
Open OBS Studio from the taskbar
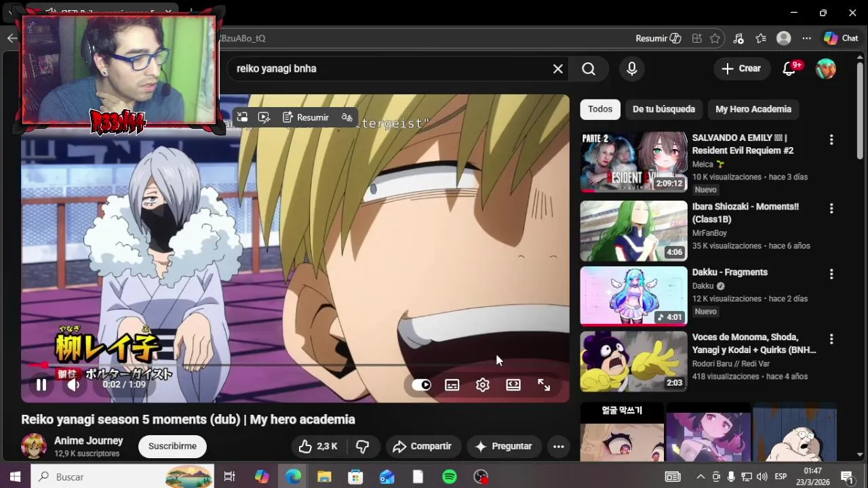tap(481, 477)
